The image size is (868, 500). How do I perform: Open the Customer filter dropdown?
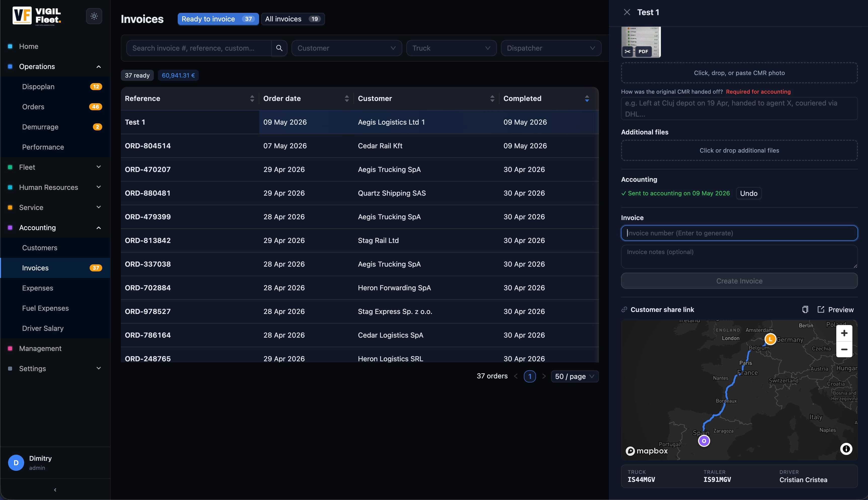click(x=347, y=48)
